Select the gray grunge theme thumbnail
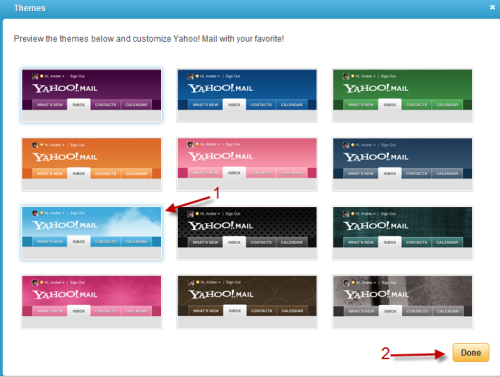Viewport: 500px width, 377px height. 403,302
